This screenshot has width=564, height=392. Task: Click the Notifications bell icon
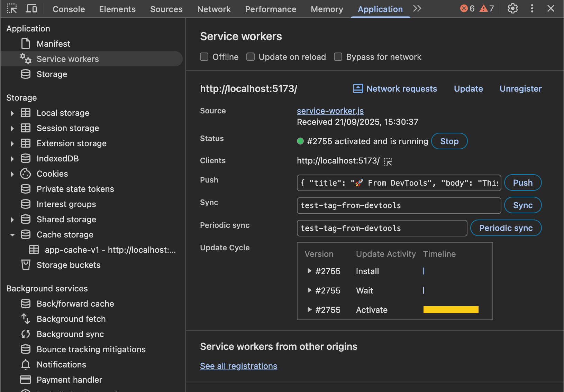click(x=26, y=365)
